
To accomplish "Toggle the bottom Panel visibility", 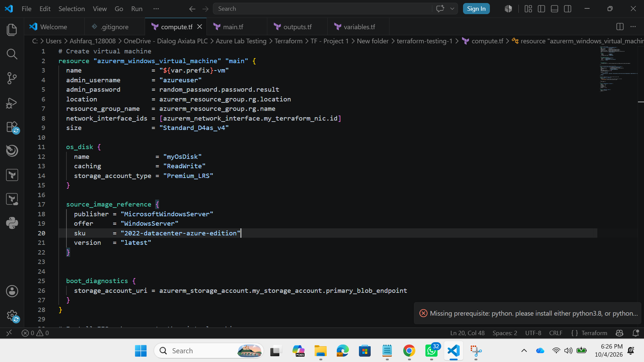I will click(x=554, y=9).
